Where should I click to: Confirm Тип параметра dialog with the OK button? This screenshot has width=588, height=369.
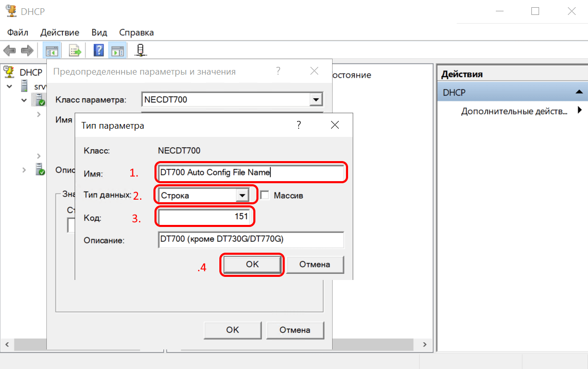pyautogui.click(x=252, y=264)
